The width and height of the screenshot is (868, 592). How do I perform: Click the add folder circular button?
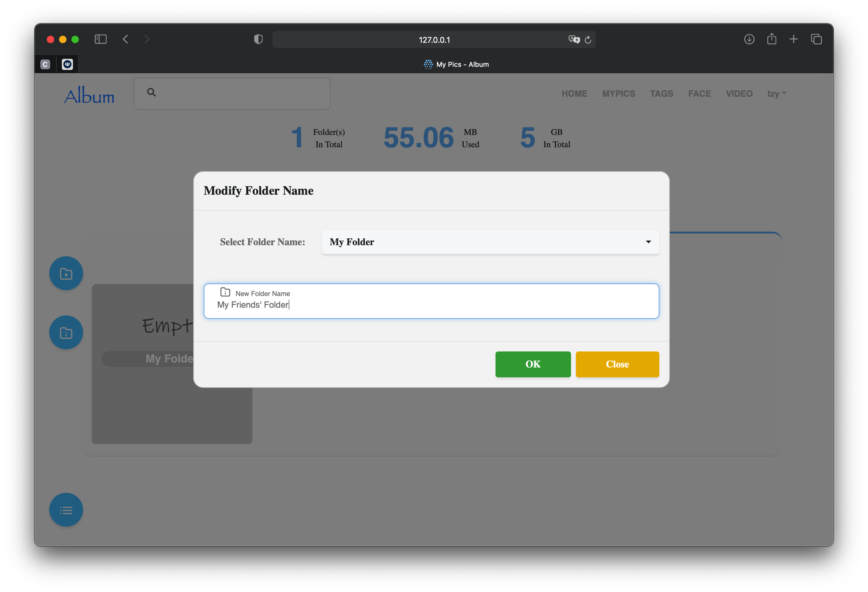(66, 273)
